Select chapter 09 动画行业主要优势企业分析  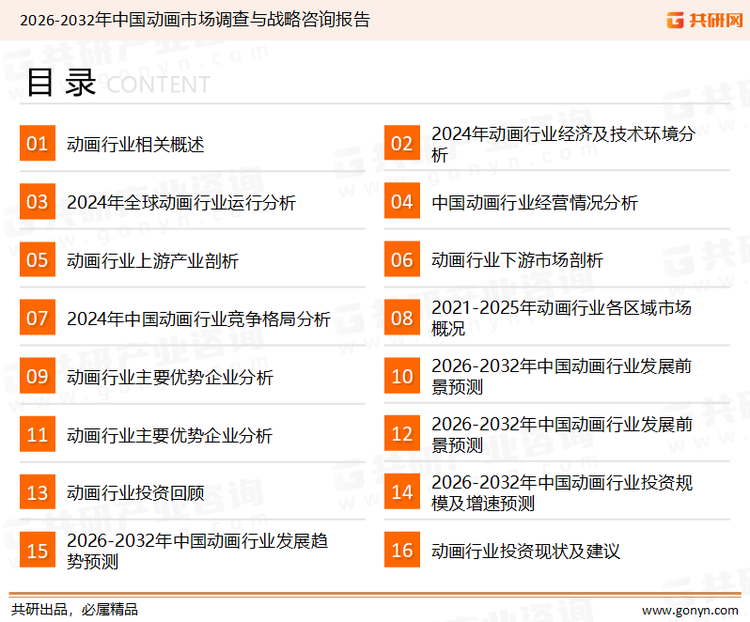pos(170,377)
